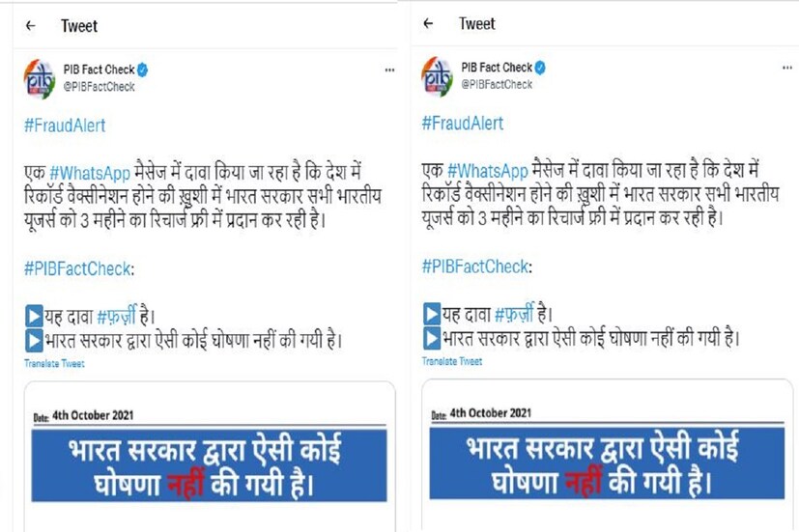This screenshot has width=799, height=532.
Task: Click the verified badge in right tweet
Action: click(540, 68)
